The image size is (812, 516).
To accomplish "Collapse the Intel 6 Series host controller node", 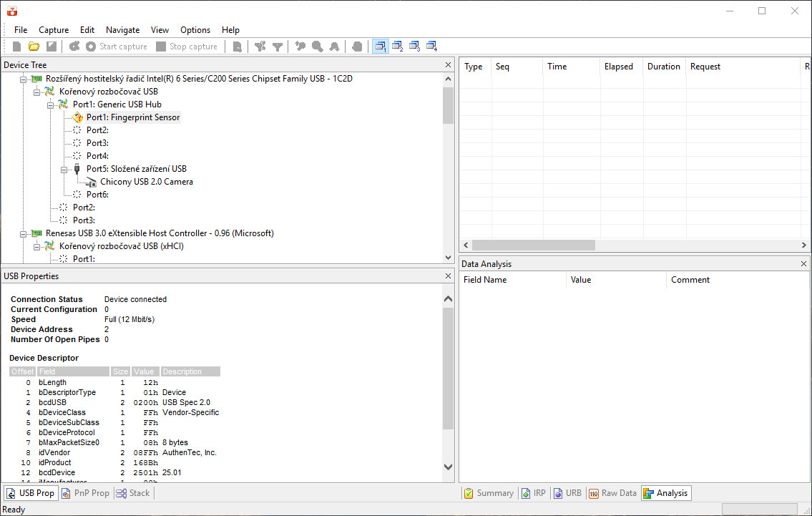I will pos(24,79).
